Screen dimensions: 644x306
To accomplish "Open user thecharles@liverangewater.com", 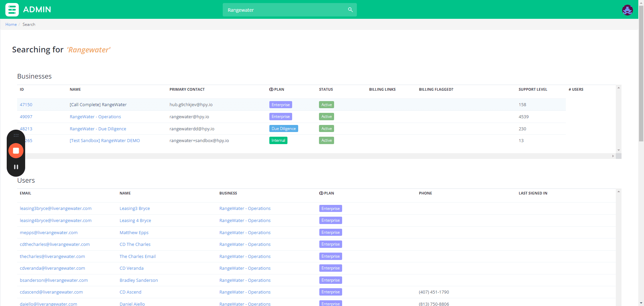I will (52, 257).
